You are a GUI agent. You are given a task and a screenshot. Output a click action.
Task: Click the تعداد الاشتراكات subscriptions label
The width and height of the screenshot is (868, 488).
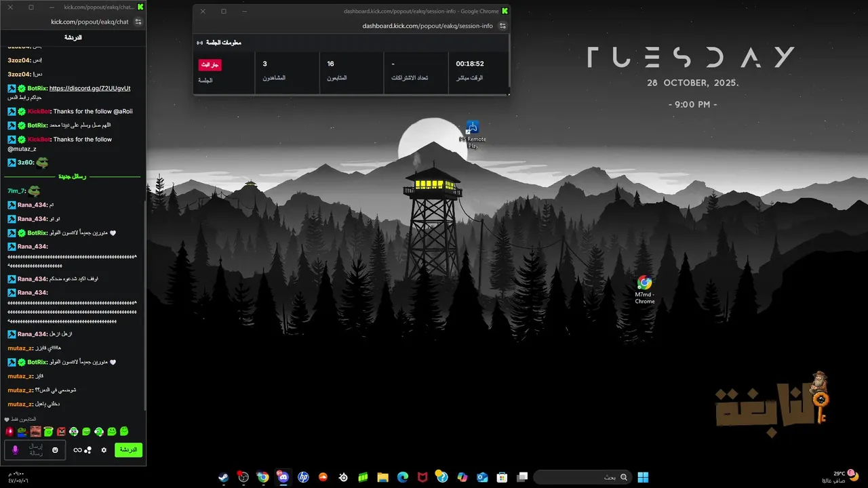[x=410, y=78]
